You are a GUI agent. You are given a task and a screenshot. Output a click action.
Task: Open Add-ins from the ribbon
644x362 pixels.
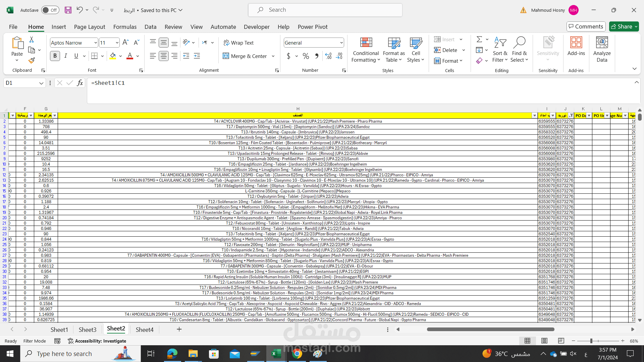(576, 46)
